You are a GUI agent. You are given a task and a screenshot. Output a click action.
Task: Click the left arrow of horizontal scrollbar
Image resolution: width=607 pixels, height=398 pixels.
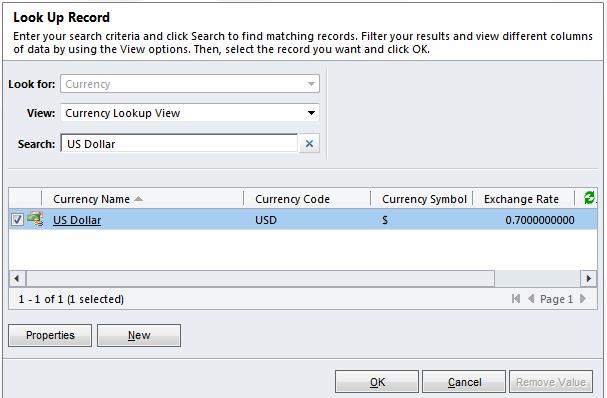17,278
